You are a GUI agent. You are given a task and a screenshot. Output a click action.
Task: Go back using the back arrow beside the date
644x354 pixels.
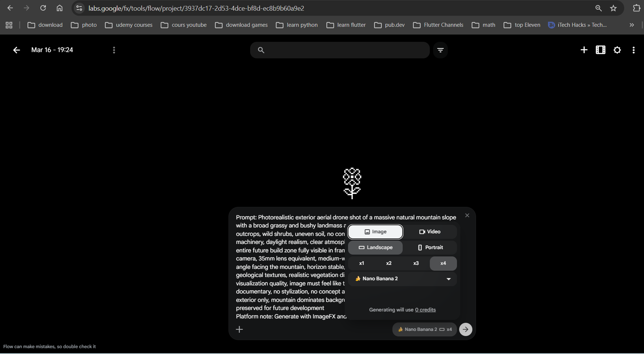click(16, 50)
